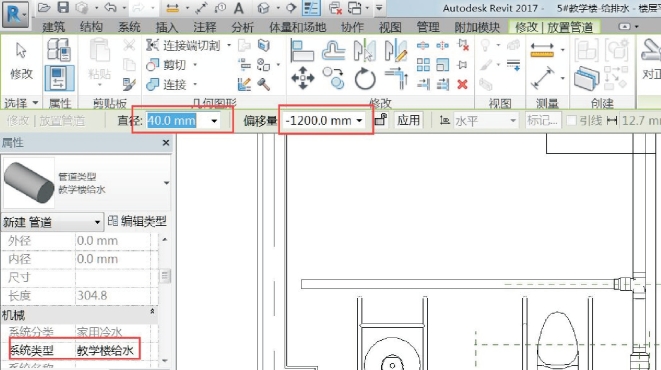
Task: Select the Modify arrow tool
Action: point(21,62)
